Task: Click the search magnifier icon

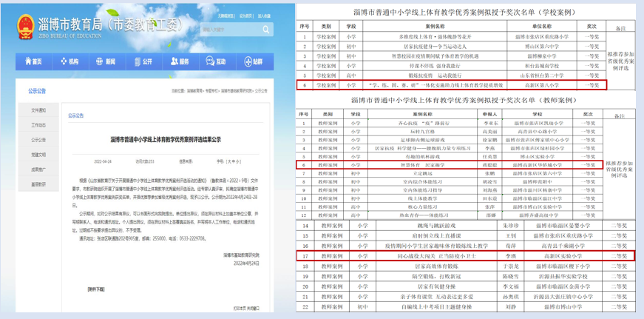Action: pyautogui.click(x=267, y=30)
